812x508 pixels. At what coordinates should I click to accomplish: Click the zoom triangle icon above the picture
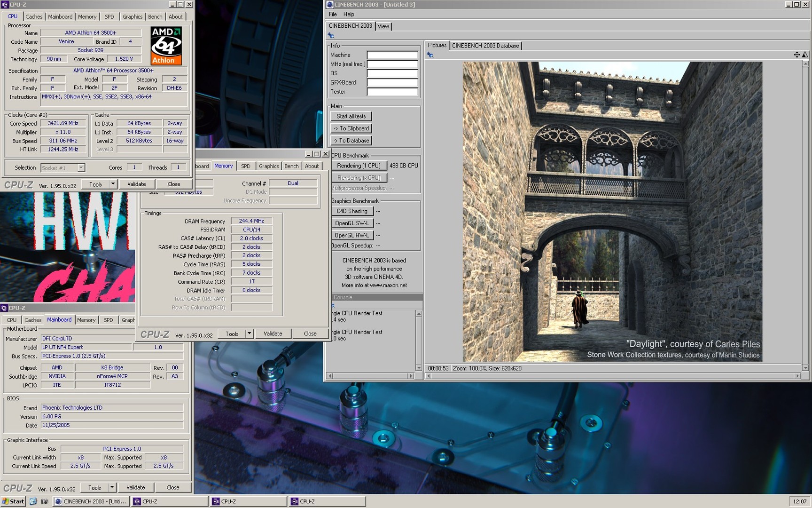click(804, 55)
